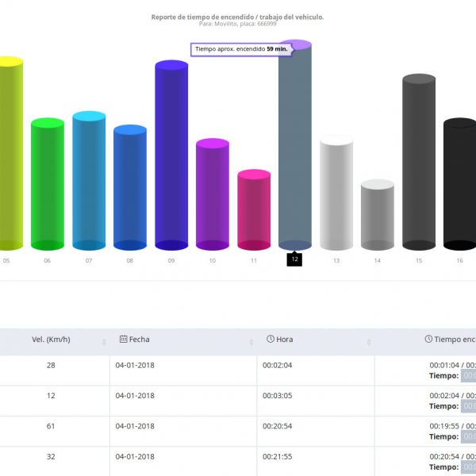
Task: Select the purple bar for hour 10
Action: pos(213,194)
